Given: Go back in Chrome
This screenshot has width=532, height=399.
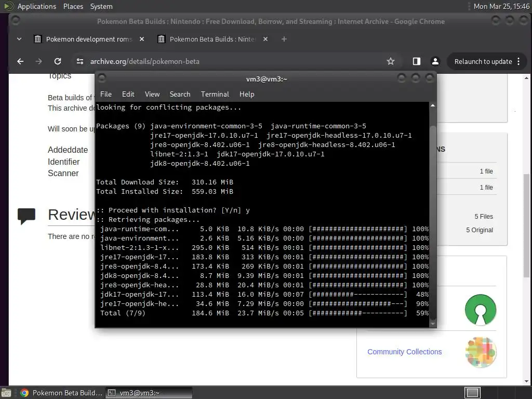Looking at the screenshot, I should [x=20, y=61].
